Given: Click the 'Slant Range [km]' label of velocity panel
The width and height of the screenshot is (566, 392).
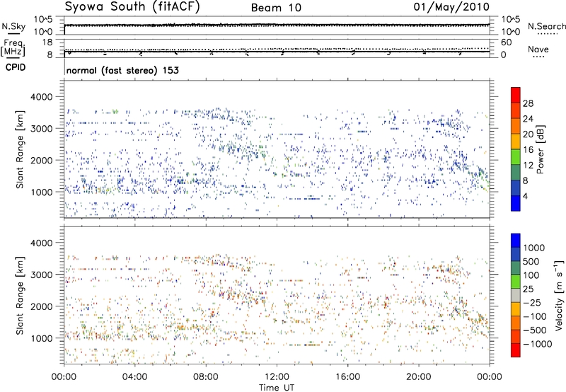Looking at the screenshot, I should [20, 295].
